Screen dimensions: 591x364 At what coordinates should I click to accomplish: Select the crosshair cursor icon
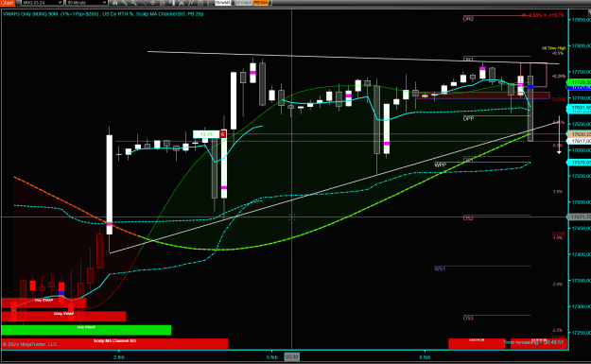(152, 3)
